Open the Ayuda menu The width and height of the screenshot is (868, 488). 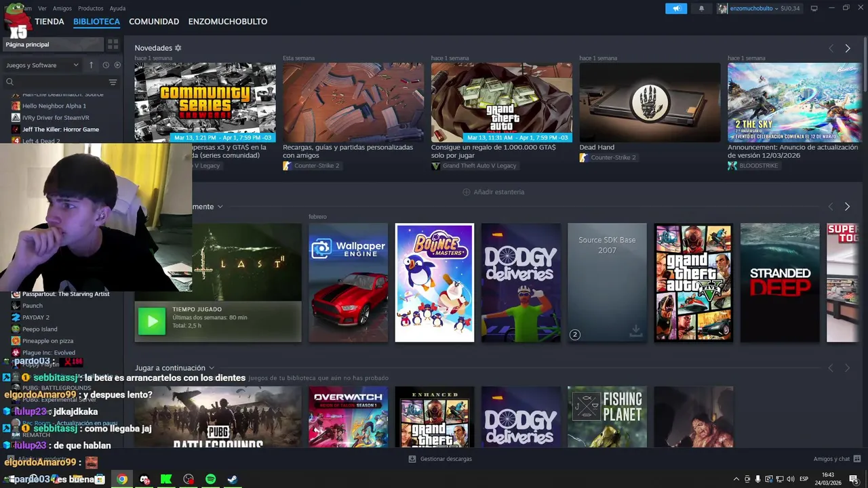pyautogui.click(x=117, y=8)
